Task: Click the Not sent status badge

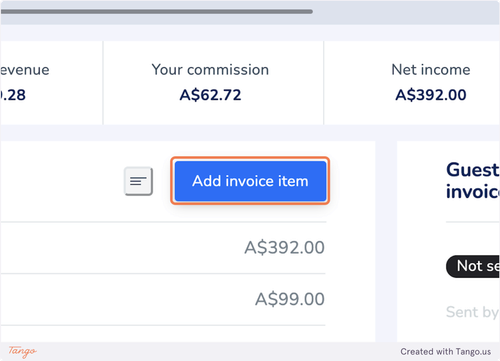Action: [473, 266]
